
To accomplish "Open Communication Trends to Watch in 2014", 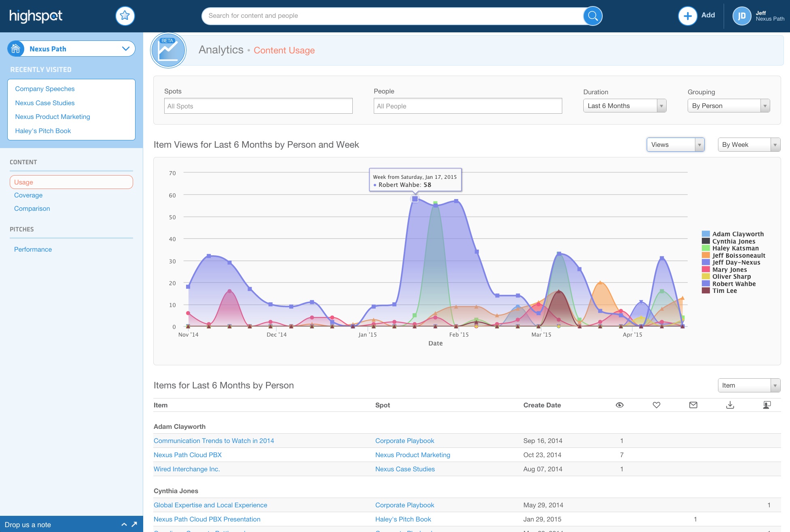I will coord(214,441).
